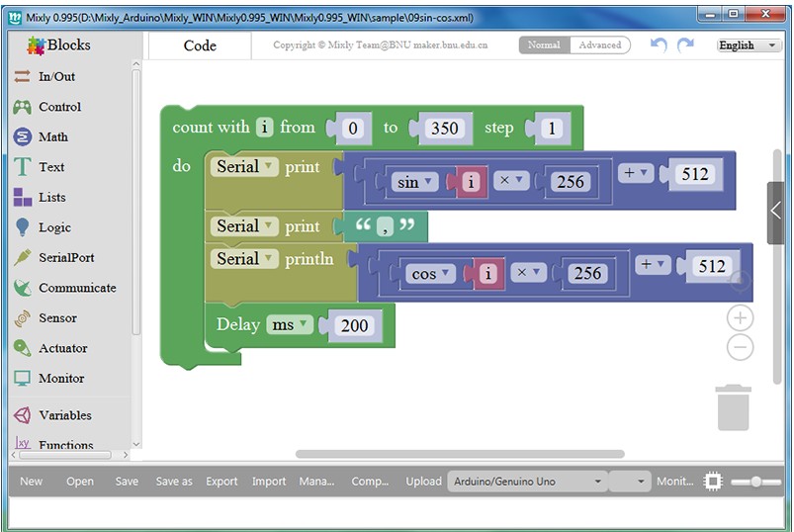Switch to the Code tab
Viewport: 794px width, 532px height.
point(200,45)
